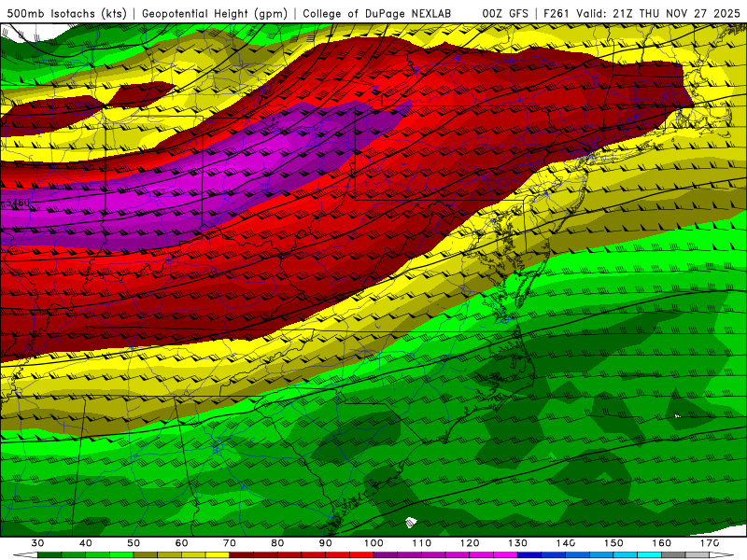Viewport: 747px width, 560px height.
Task: Click the '40' legend value
Action: (x=86, y=543)
